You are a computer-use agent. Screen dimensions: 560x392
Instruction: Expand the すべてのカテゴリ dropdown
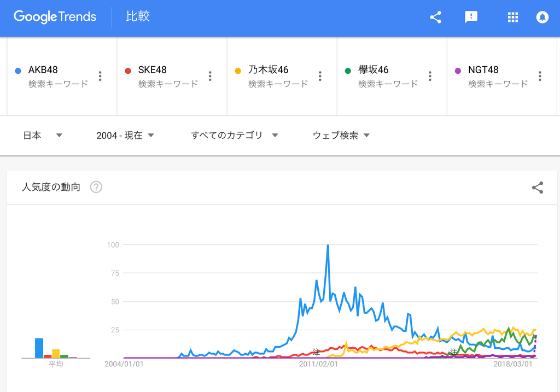pos(234,135)
